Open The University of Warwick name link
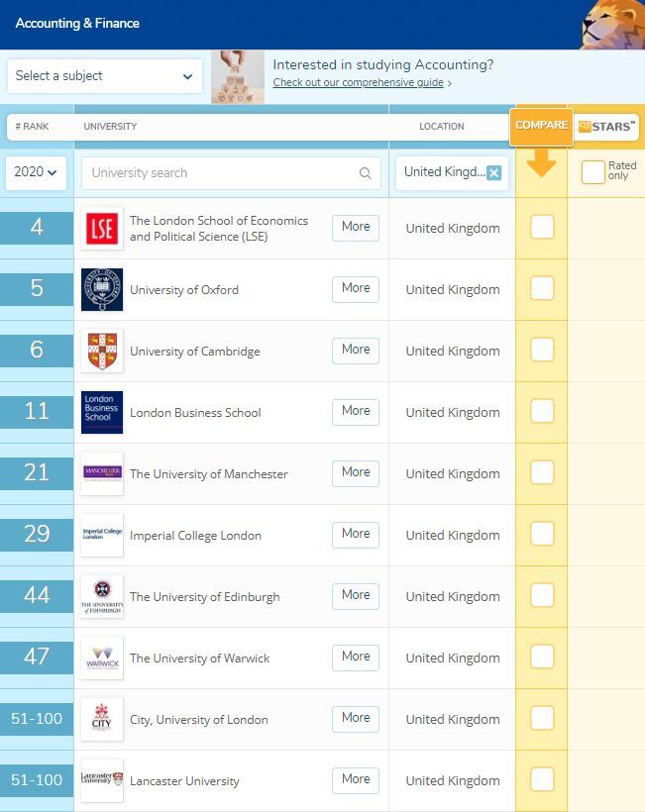Screen dimensions: 645x812 pos(199,659)
